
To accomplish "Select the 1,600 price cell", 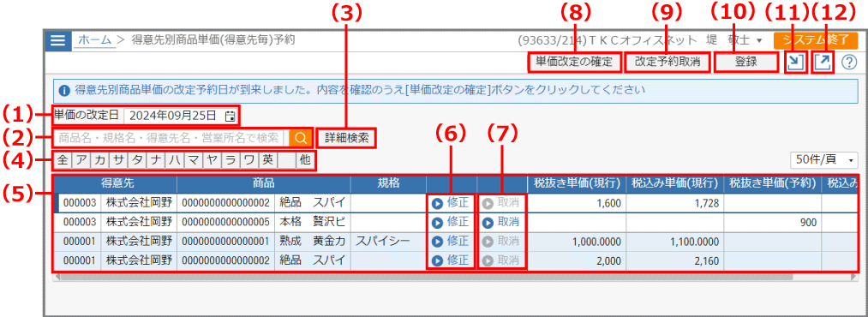I will click(x=577, y=203).
